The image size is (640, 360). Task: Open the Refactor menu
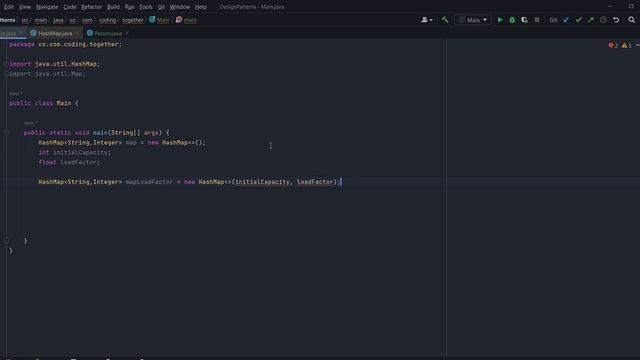pyautogui.click(x=91, y=7)
